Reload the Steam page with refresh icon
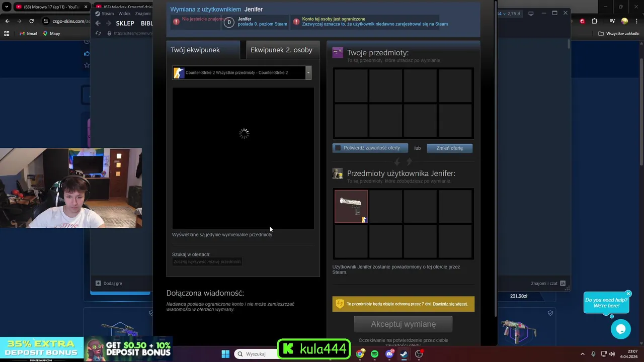644x362 pixels. 99,33
